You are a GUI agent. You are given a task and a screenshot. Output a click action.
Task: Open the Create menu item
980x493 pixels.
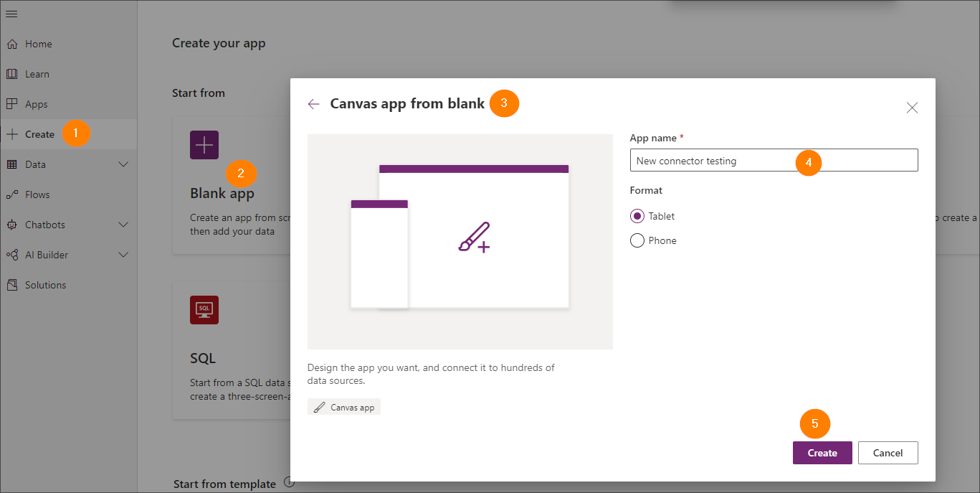point(39,134)
